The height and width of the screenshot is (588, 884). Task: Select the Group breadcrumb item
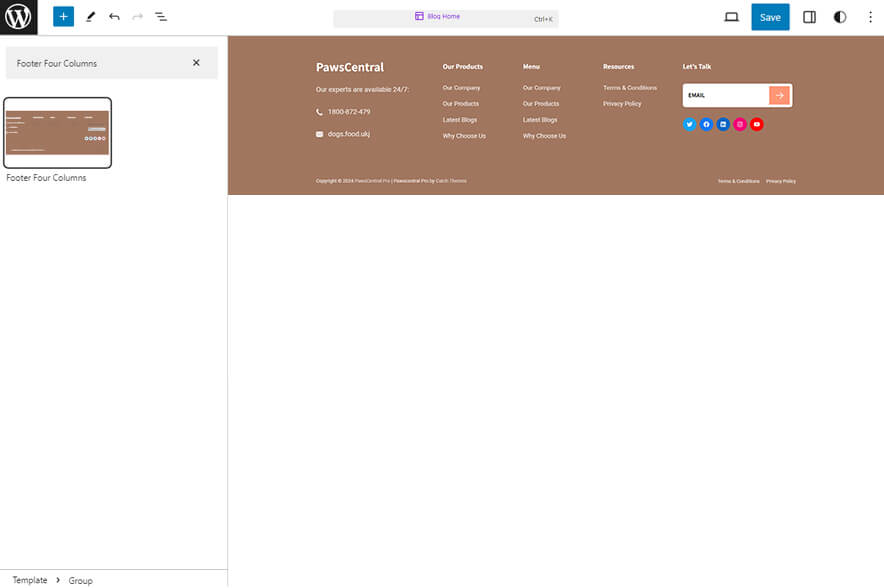coord(80,580)
